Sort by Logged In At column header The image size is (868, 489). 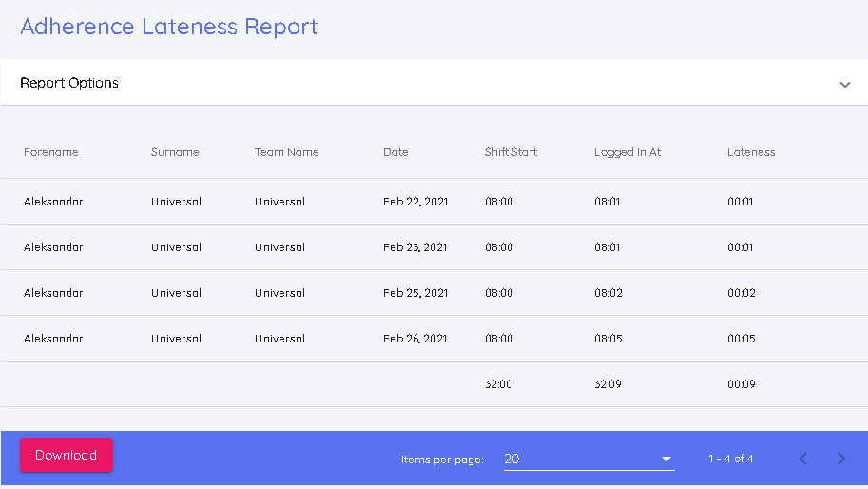[627, 152]
